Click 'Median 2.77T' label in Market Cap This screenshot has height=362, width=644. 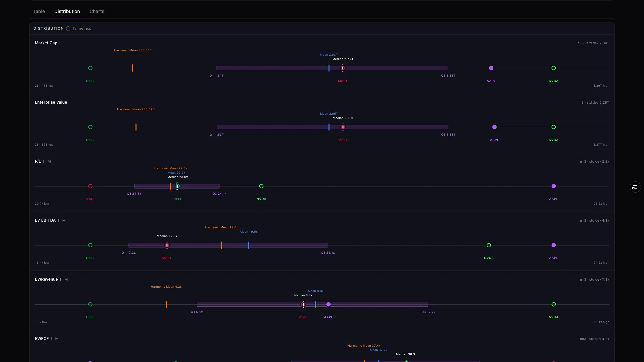click(343, 59)
